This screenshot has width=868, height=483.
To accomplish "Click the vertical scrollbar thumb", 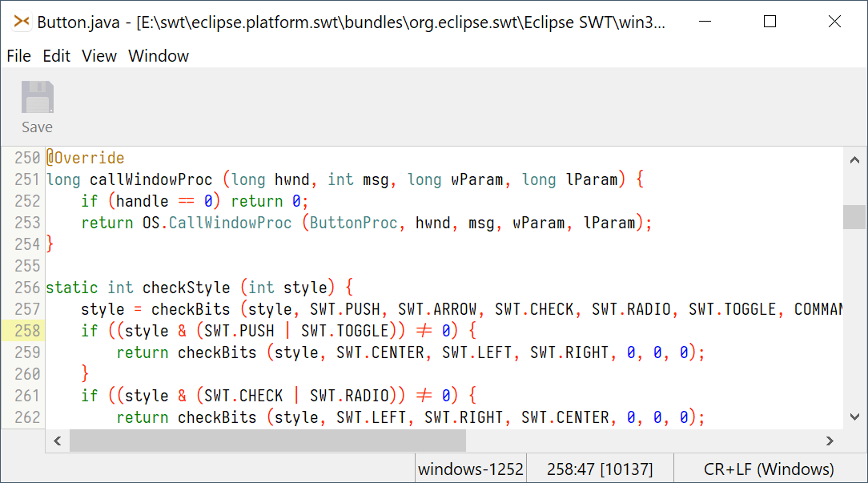I will coord(854,218).
